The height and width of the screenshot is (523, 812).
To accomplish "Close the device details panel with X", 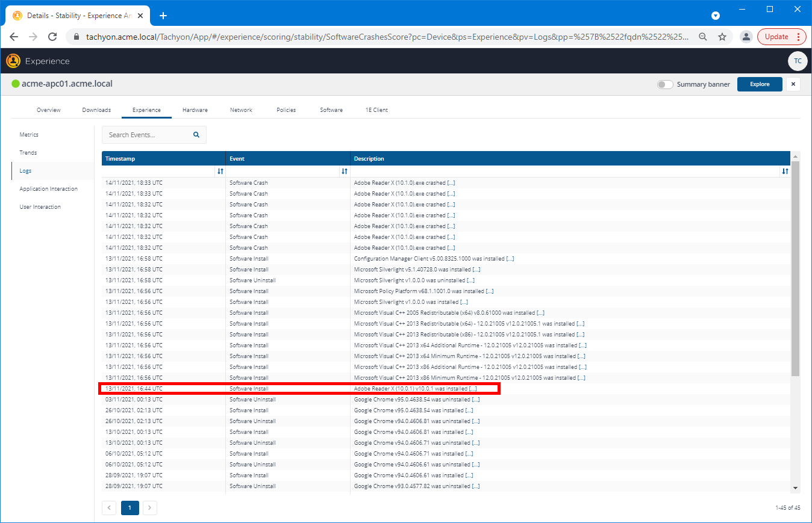I will click(793, 84).
